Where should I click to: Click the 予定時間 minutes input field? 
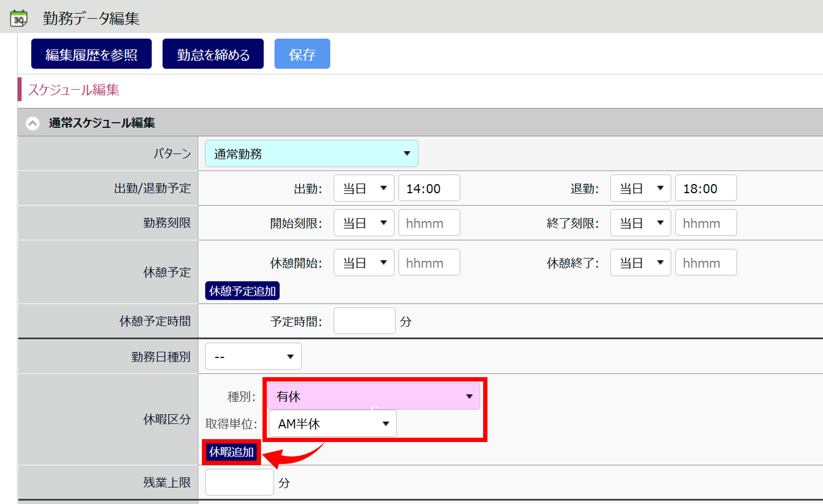click(364, 321)
